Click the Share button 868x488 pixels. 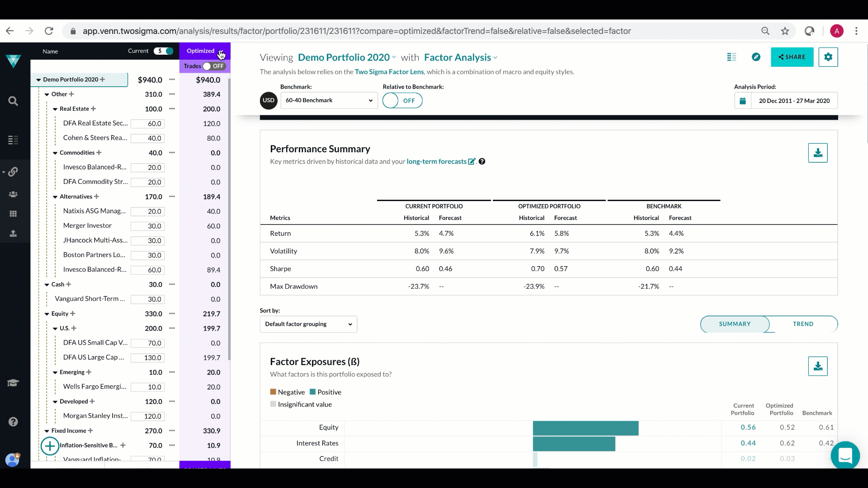click(x=792, y=57)
